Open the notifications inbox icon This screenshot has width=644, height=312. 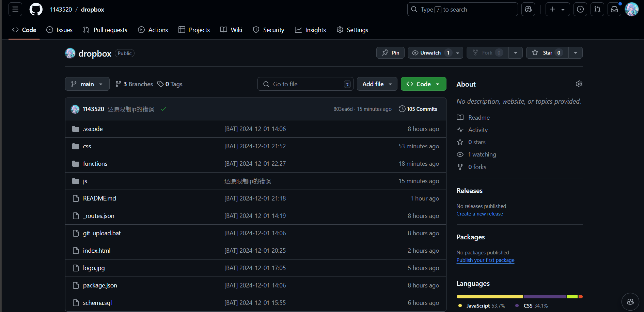tap(614, 9)
